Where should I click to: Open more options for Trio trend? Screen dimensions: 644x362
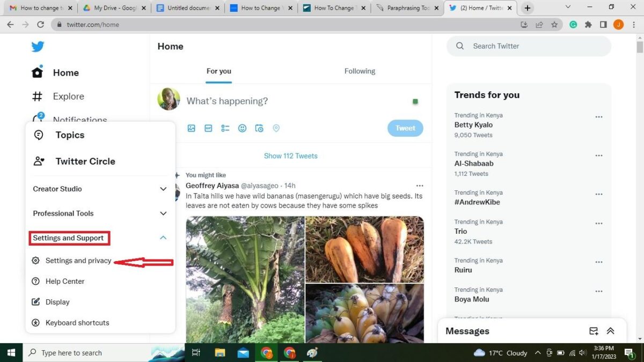(599, 224)
